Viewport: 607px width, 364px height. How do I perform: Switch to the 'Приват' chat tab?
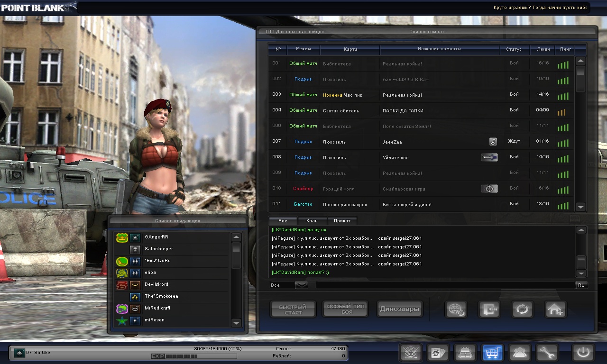coord(342,221)
